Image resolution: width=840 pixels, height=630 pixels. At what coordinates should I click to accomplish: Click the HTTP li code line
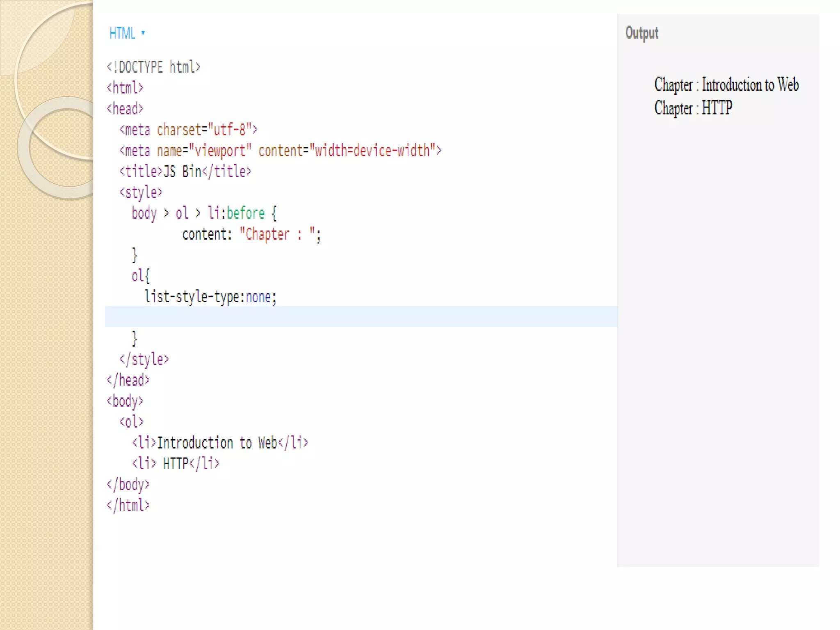point(176,463)
